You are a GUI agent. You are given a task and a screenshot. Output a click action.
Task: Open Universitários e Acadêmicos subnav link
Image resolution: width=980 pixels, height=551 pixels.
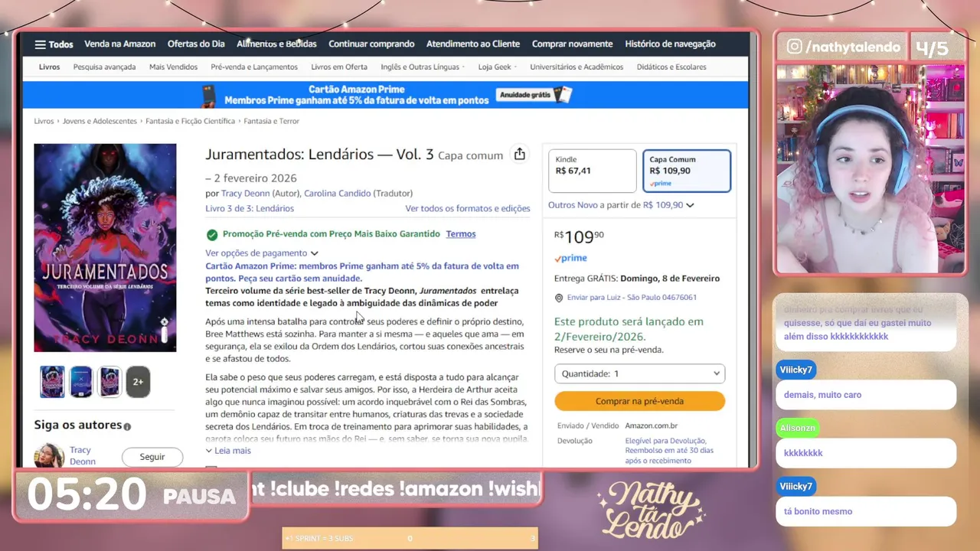click(x=577, y=67)
